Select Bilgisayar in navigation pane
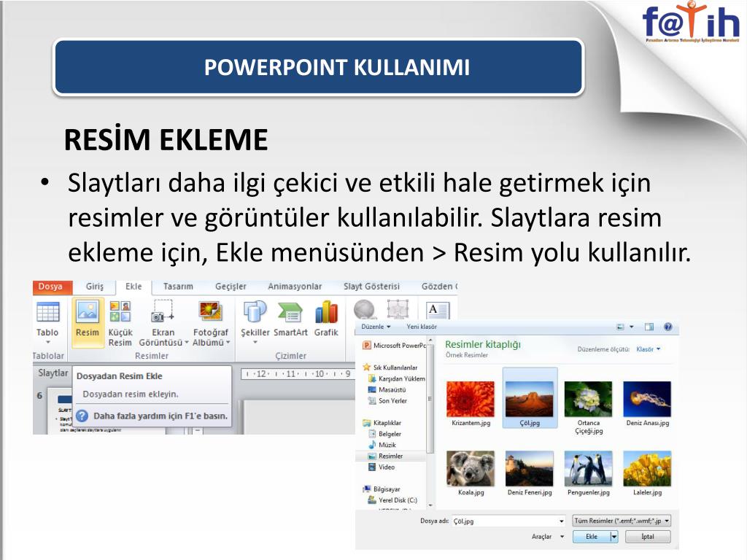747x560 pixels. coord(382,489)
